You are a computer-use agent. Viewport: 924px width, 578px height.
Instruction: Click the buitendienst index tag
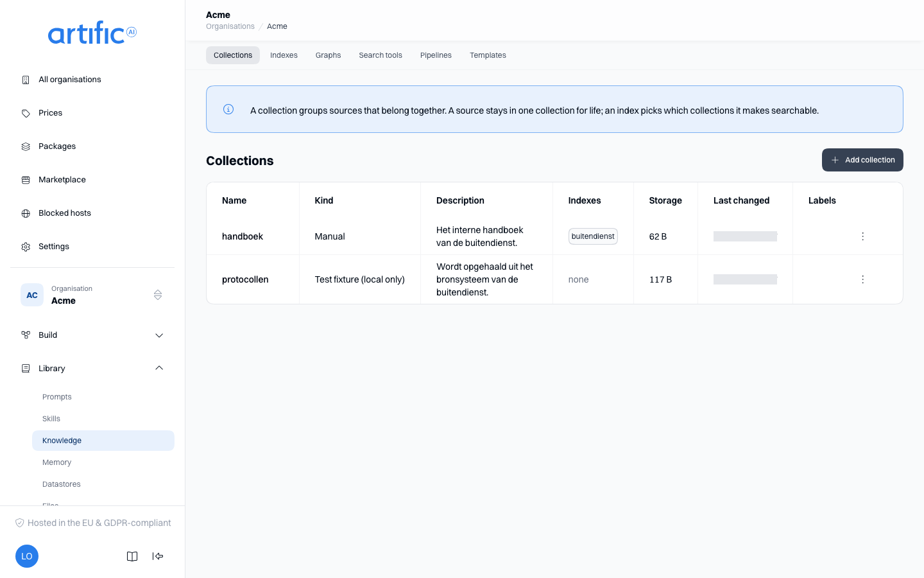click(x=593, y=236)
